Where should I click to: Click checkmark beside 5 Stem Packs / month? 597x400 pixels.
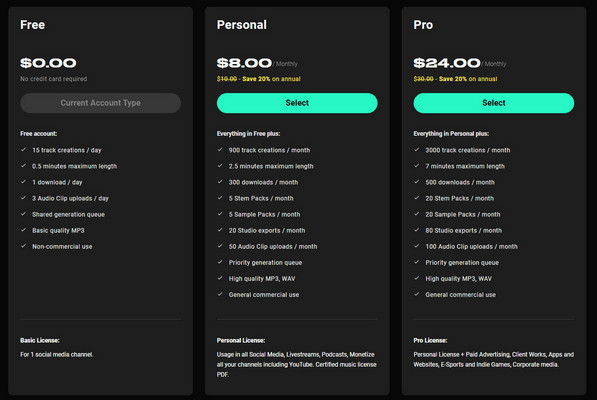click(x=220, y=198)
